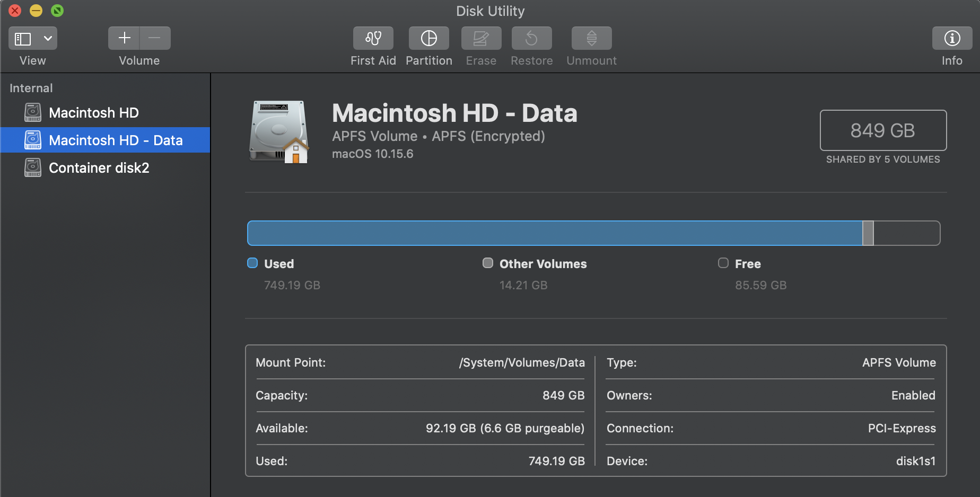Click the Info toolbar label

tap(952, 60)
